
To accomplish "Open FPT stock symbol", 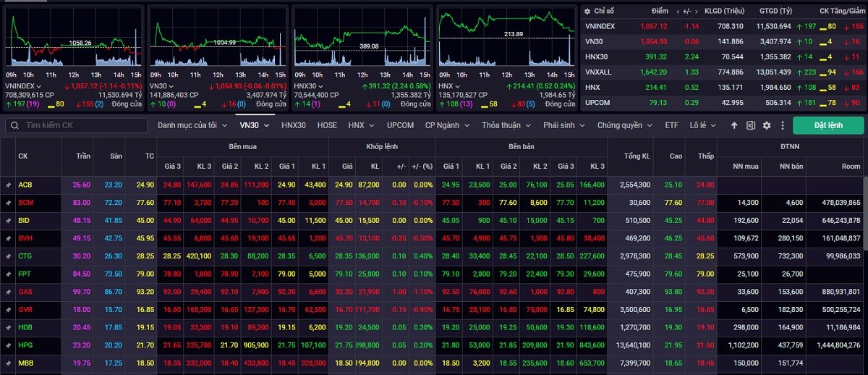I will (x=25, y=274).
